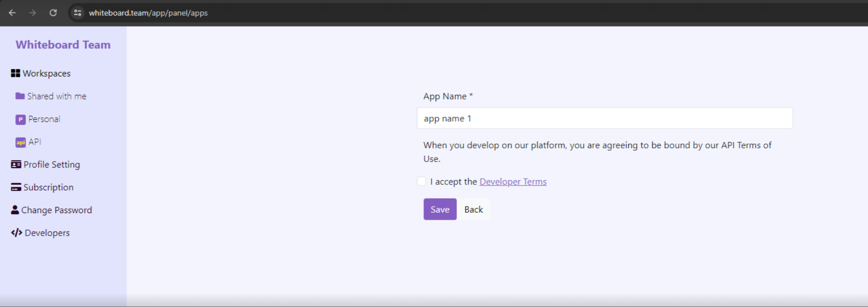The height and width of the screenshot is (307, 868).
Task: Click the site info icon in address bar
Action: [x=78, y=13]
